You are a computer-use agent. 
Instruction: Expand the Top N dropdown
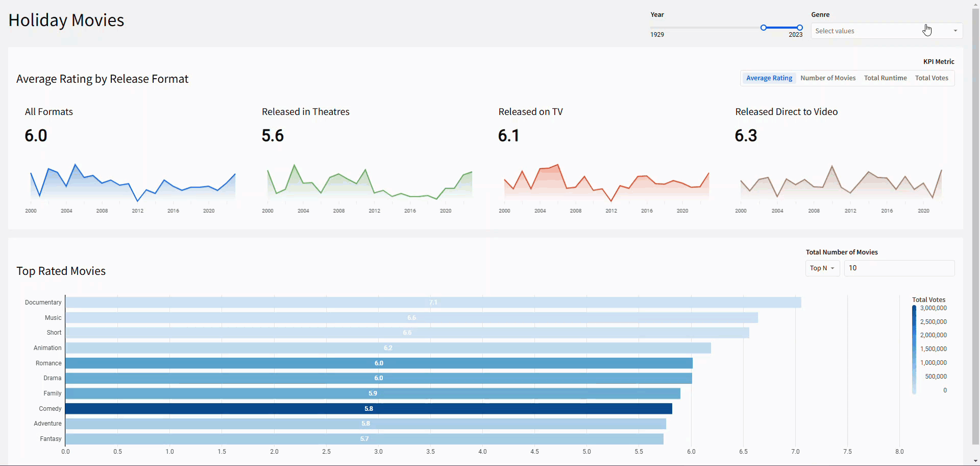tap(822, 268)
